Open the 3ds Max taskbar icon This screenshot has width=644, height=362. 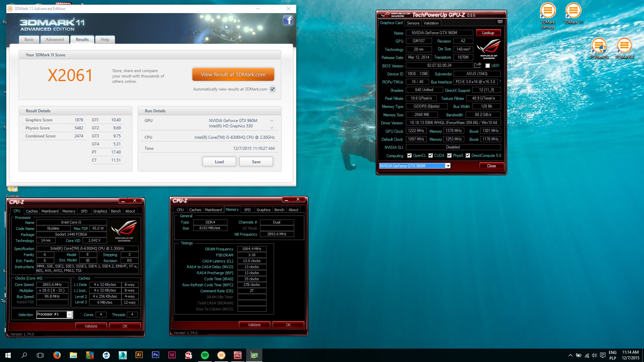click(123, 355)
